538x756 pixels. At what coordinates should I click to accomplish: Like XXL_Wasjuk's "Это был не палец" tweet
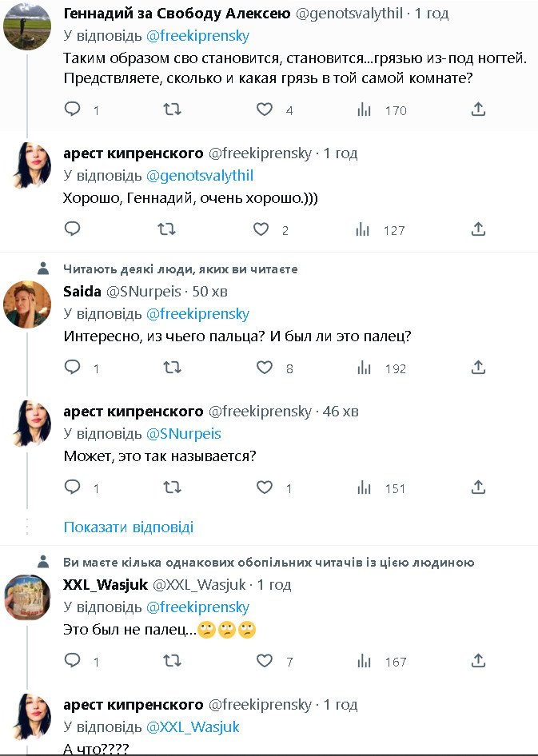pyautogui.click(x=265, y=661)
